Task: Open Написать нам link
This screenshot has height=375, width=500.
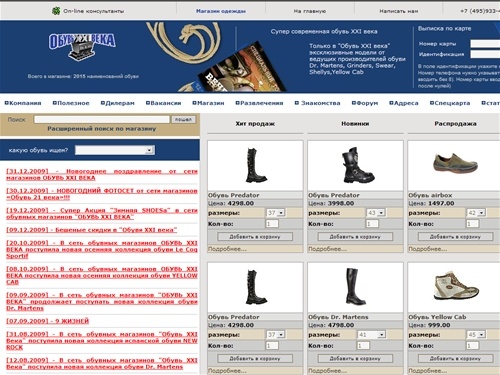Action: pos(399,11)
